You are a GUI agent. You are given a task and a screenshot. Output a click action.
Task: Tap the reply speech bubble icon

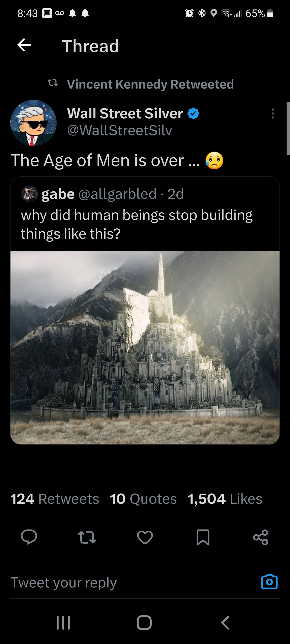29,537
